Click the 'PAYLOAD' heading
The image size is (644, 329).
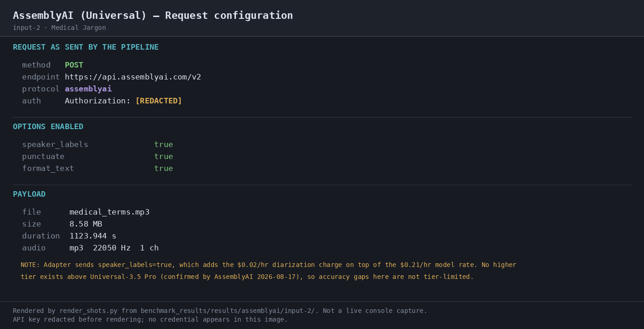[29, 194]
